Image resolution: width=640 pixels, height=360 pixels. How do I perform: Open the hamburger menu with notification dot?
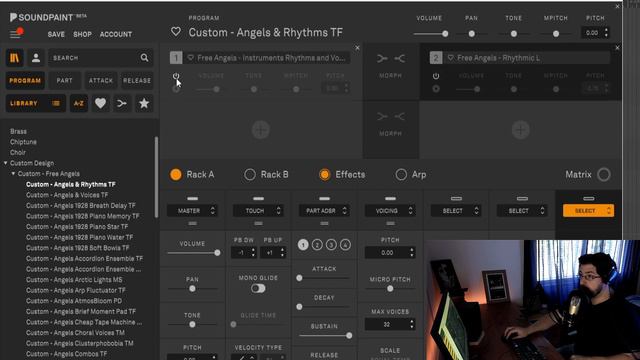[16, 33]
